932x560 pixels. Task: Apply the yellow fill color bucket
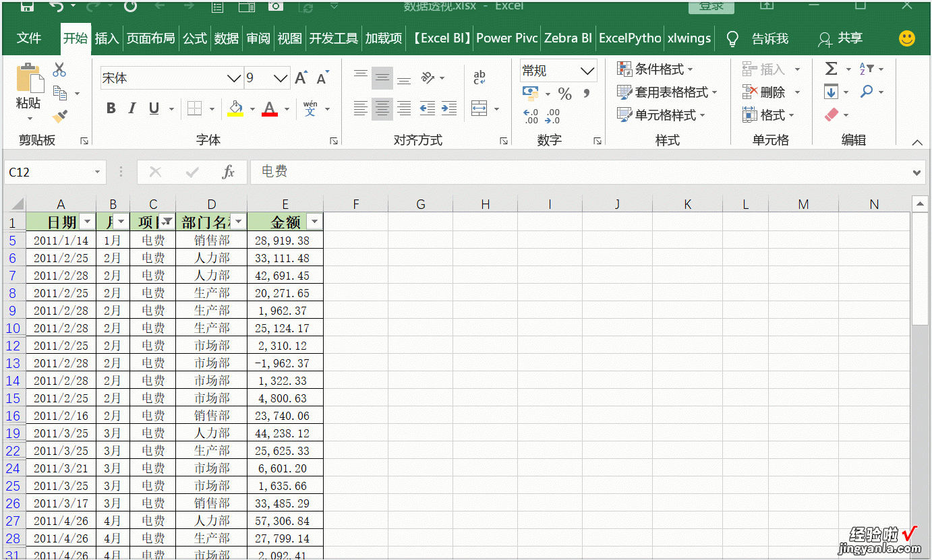click(x=235, y=108)
